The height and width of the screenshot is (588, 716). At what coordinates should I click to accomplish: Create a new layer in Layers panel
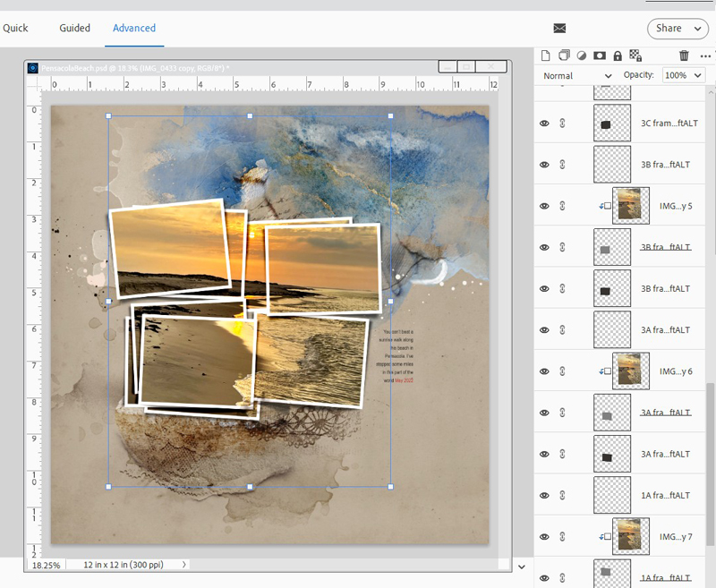[545, 55]
